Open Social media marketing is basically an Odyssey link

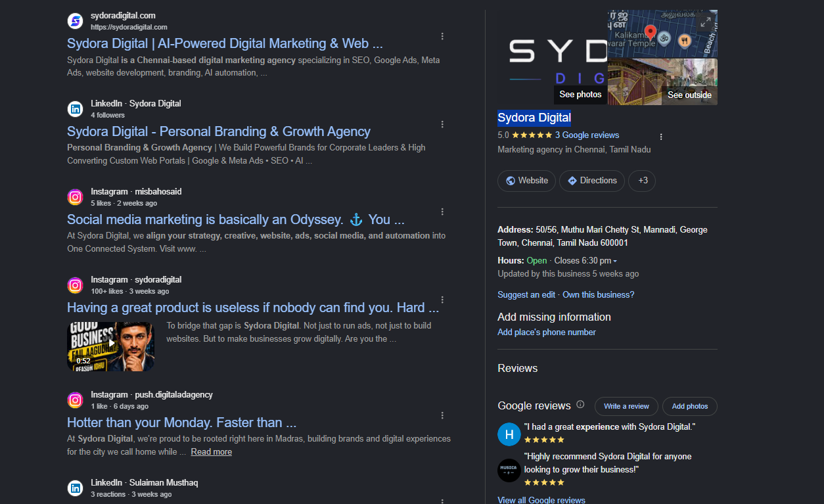coord(236,219)
